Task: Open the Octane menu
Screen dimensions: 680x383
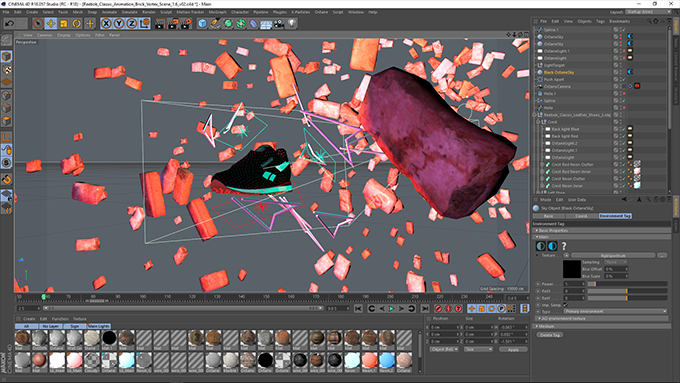Action: 321,12
